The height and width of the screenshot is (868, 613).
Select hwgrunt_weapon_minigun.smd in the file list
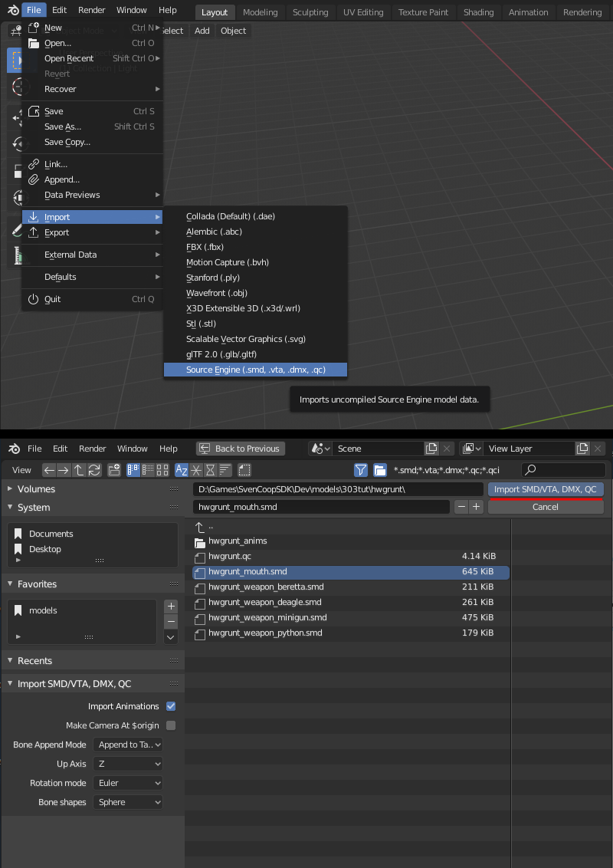point(351,617)
